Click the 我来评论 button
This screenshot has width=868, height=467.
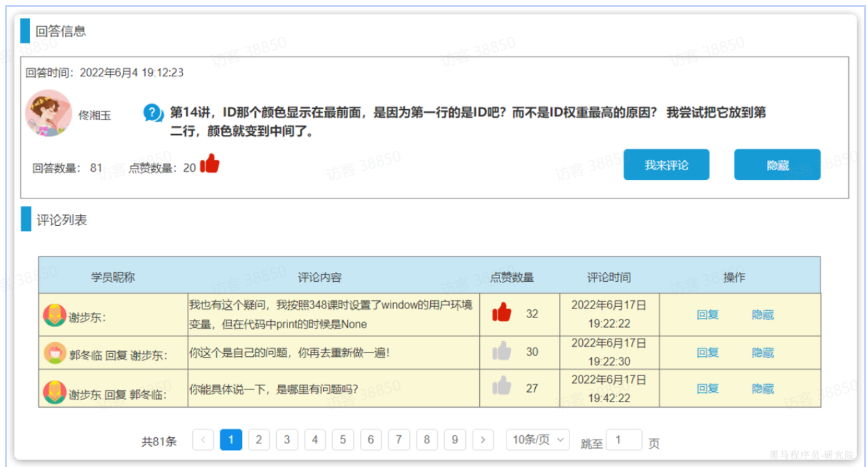[x=666, y=165]
